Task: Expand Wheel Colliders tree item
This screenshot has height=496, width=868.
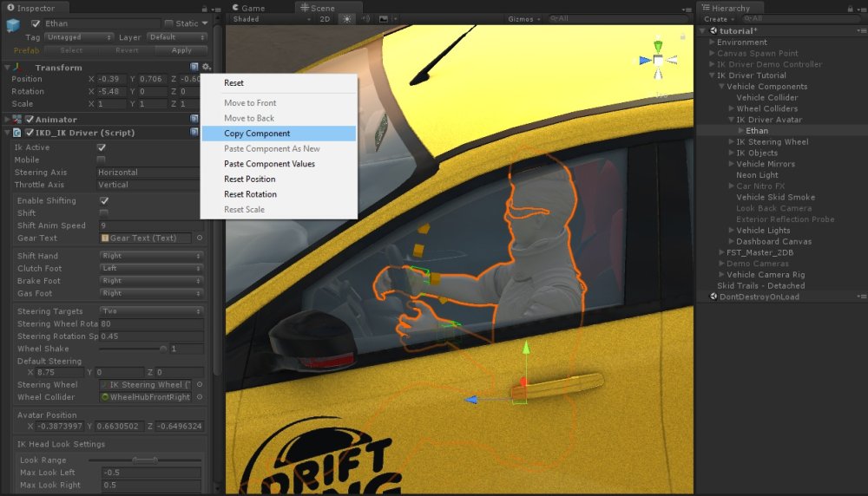Action: (x=731, y=108)
